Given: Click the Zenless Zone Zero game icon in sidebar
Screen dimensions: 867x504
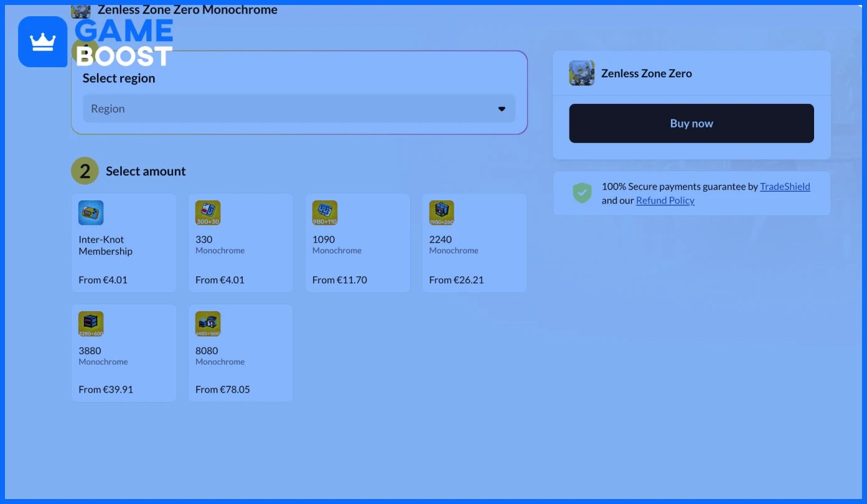Looking at the screenshot, I should pyautogui.click(x=582, y=73).
